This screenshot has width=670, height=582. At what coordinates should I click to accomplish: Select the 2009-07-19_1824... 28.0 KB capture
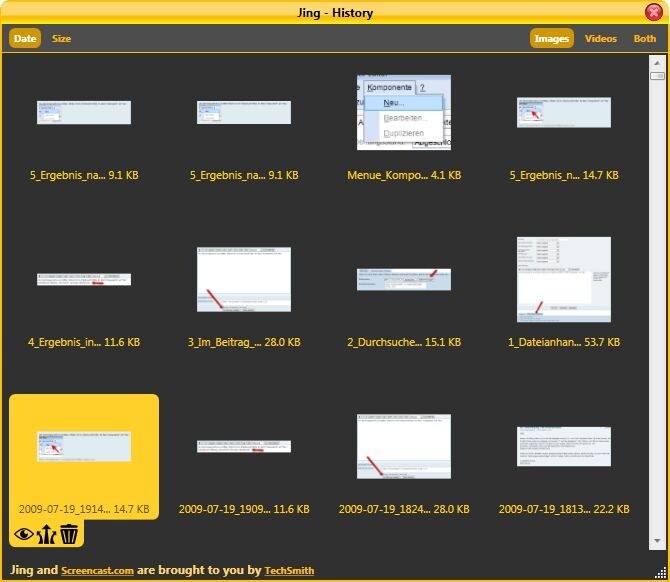point(404,447)
